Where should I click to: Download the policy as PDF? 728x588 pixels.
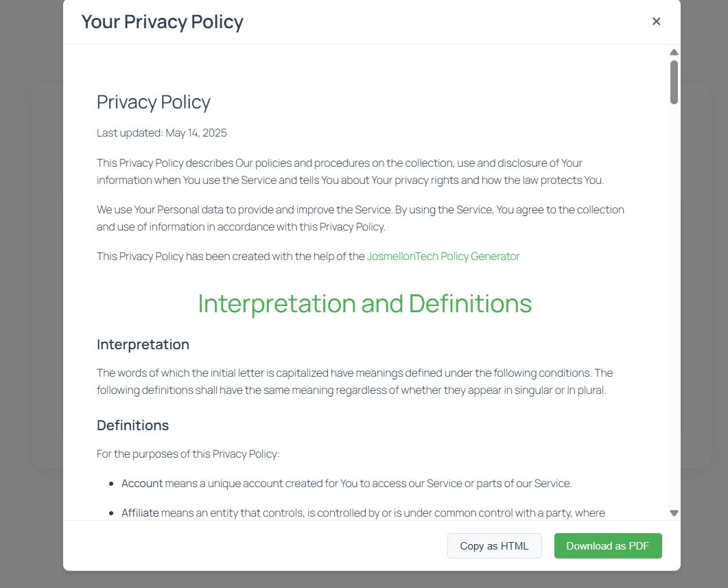607,546
